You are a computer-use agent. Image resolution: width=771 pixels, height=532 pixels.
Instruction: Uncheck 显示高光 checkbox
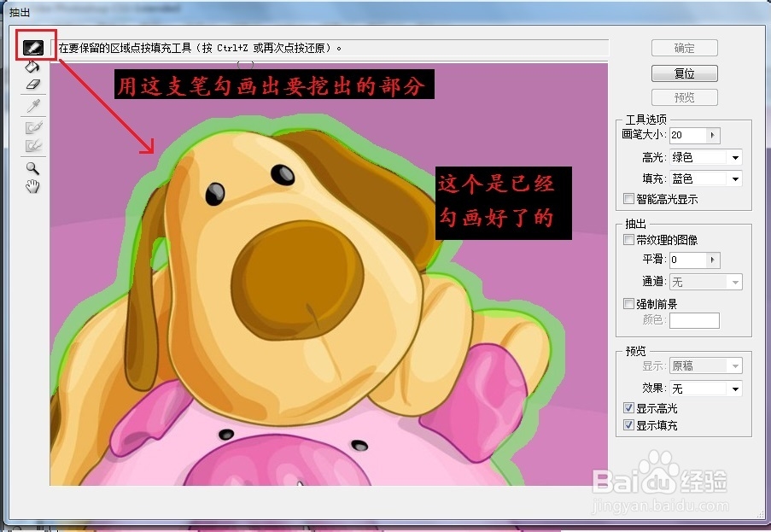click(628, 407)
